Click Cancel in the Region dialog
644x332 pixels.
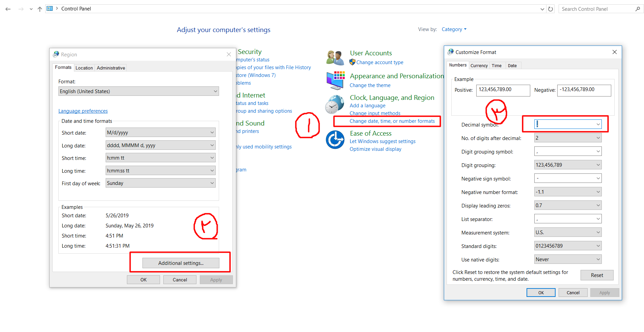click(180, 280)
